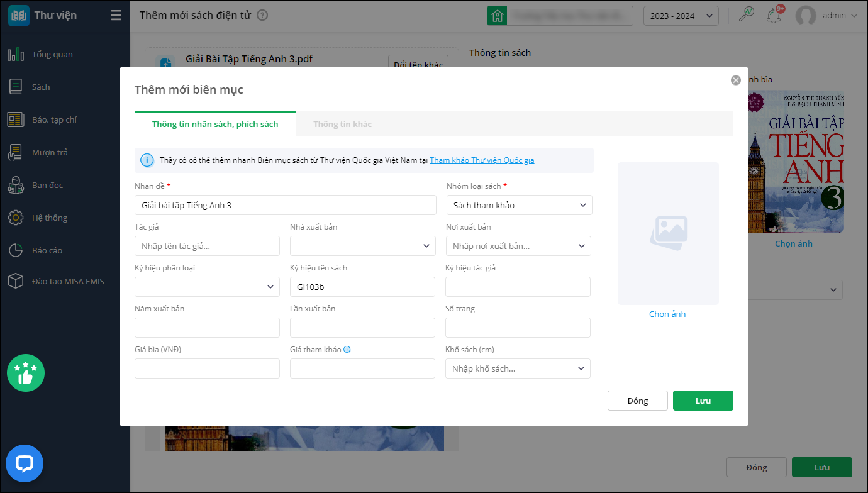Click the thumbs-up feedback icon
868x493 pixels.
pos(25,373)
